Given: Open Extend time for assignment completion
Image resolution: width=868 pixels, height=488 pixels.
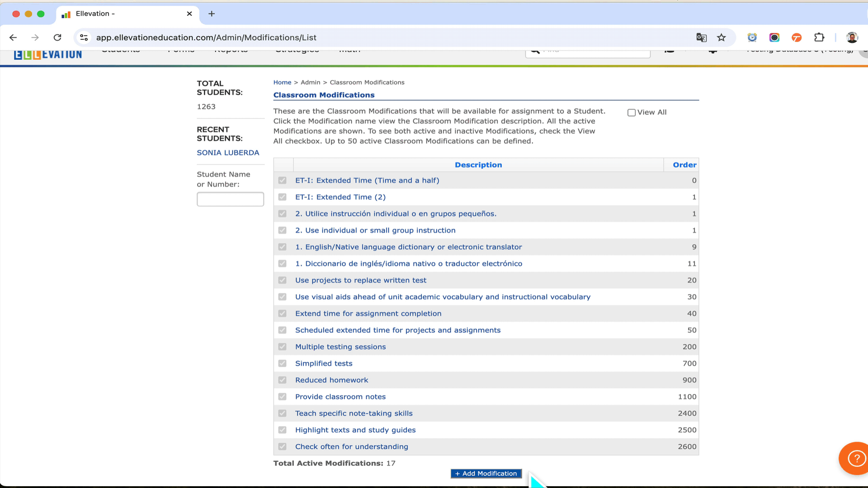Looking at the screenshot, I should (368, 314).
